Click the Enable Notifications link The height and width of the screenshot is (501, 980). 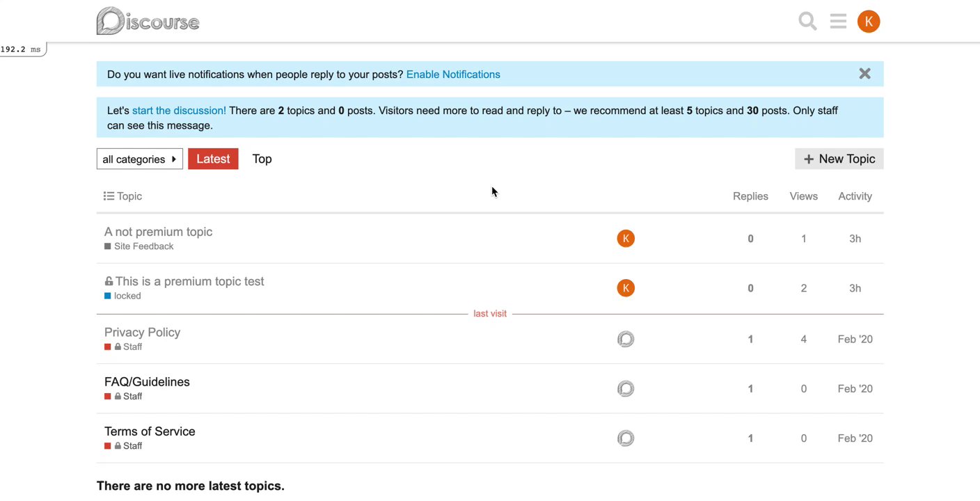pyautogui.click(x=453, y=74)
